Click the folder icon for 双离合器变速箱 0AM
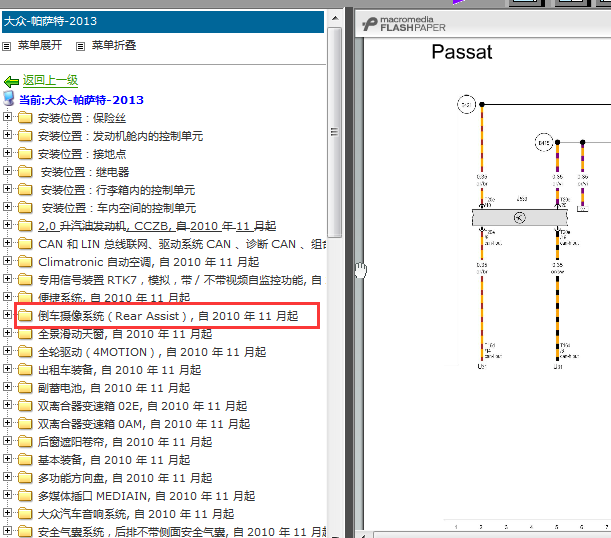The width and height of the screenshot is (611, 538). [x=25, y=423]
